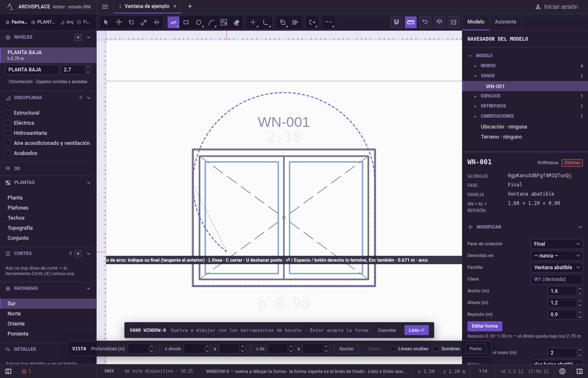Click the Ancho (m) input field
588x378 pixels.
tap(562, 291)
